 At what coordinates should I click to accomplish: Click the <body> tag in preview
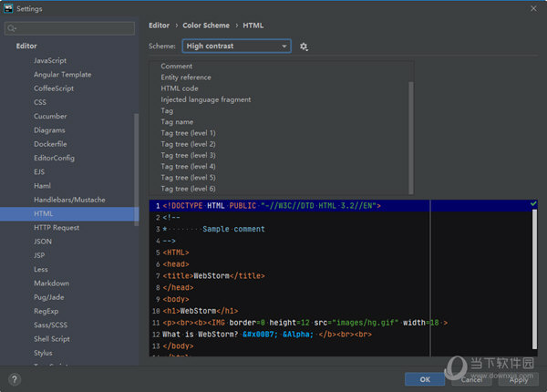(x=176, y=299)
